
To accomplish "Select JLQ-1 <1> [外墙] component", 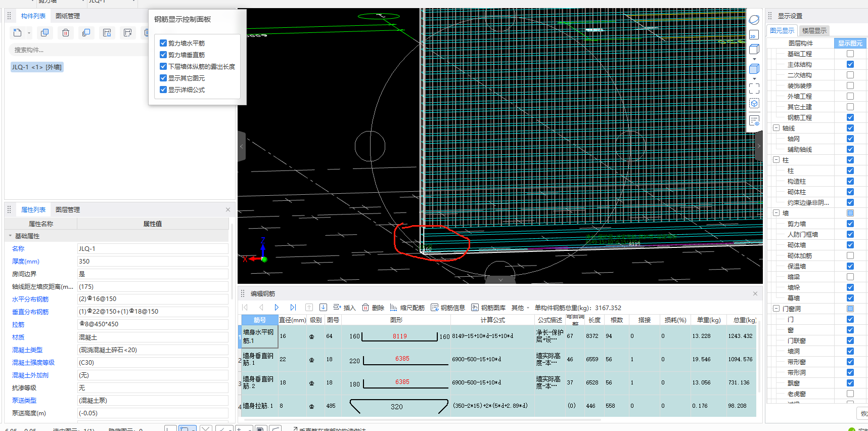I will [37, 67].
